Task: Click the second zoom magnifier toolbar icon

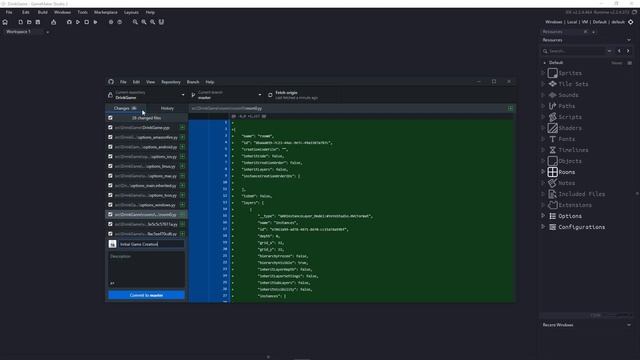Action: [x=144, y=22]
